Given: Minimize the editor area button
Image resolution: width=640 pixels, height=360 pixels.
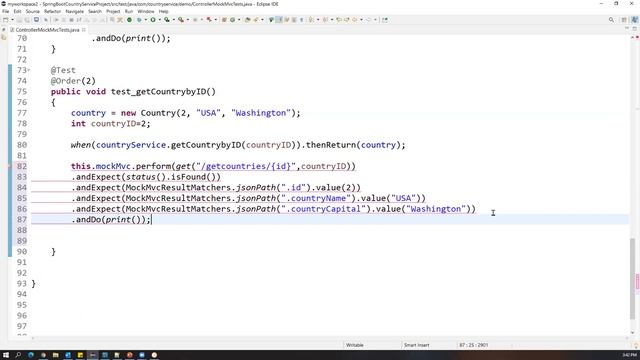Looking at the screenshot, I should pyautogui.click(x=627, y=29).
